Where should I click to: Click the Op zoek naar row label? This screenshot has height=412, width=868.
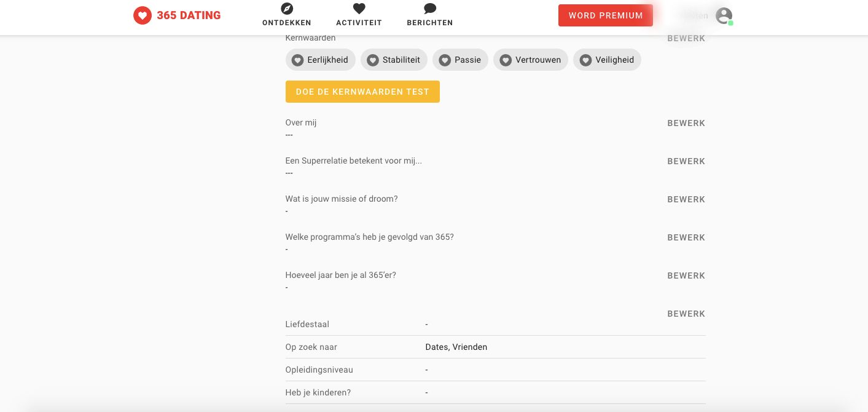click(x=311, y=347)
